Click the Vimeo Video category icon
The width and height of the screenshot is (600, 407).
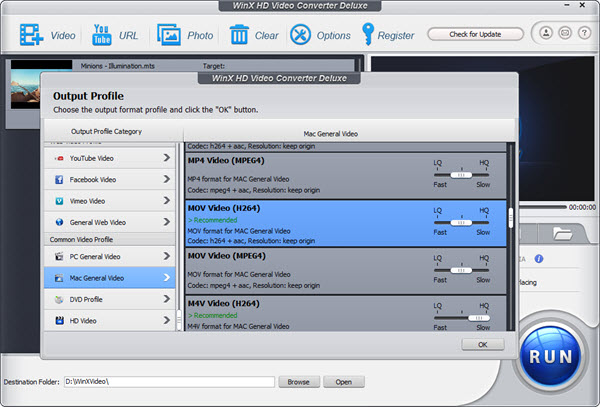(59, 201)
